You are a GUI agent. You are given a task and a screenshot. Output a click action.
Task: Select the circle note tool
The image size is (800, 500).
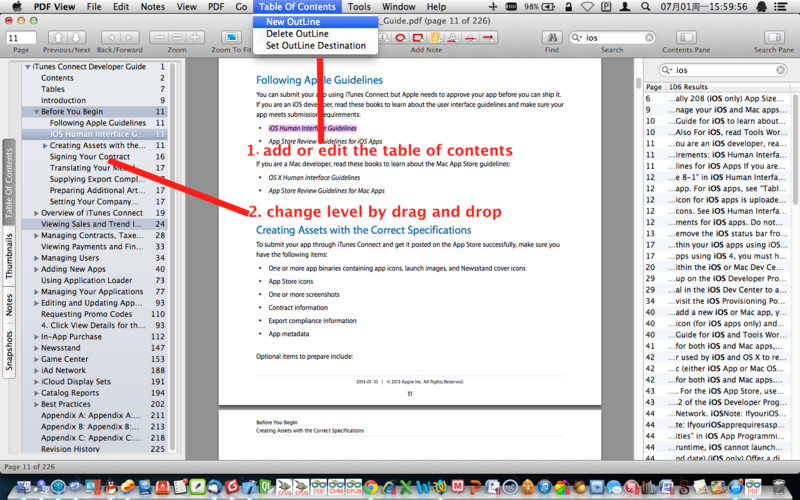(x=401, y=38)
